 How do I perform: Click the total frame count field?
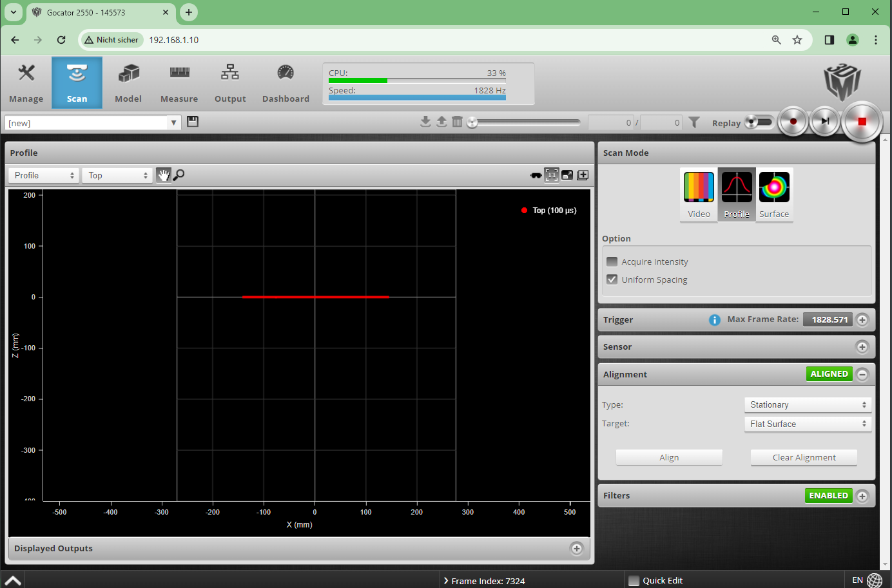click(x=661, y=122)
